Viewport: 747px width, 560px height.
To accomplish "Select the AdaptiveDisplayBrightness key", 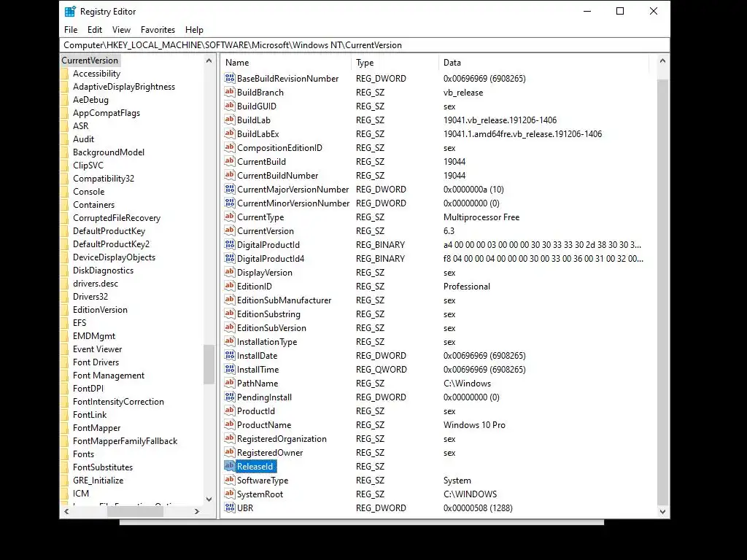I will tap(124, 87).
